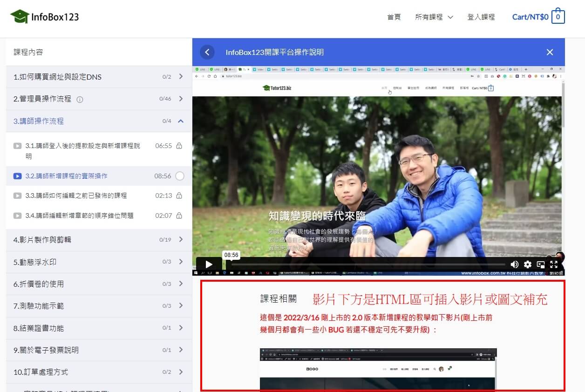Expand section 9.關於電子發票說明 with its chevron
Viewport: 585px width, 392px height.
point(181,350)
